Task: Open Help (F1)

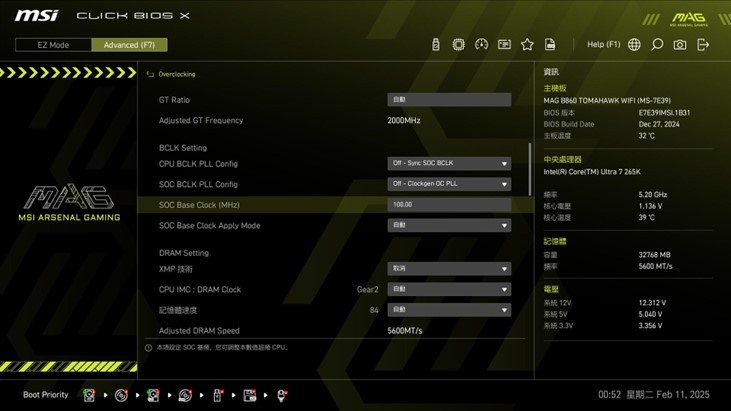Action: coord(603,44)
